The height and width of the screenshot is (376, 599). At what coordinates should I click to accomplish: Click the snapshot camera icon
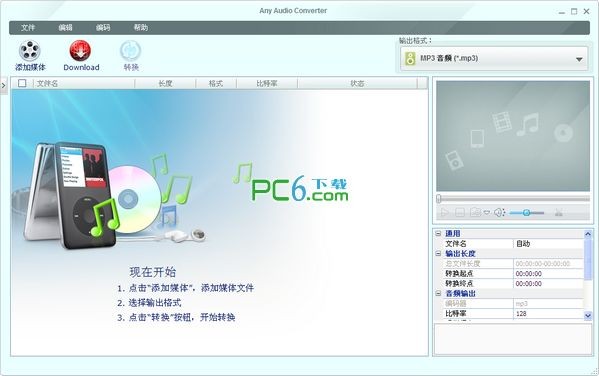click(x=475, y=212)
